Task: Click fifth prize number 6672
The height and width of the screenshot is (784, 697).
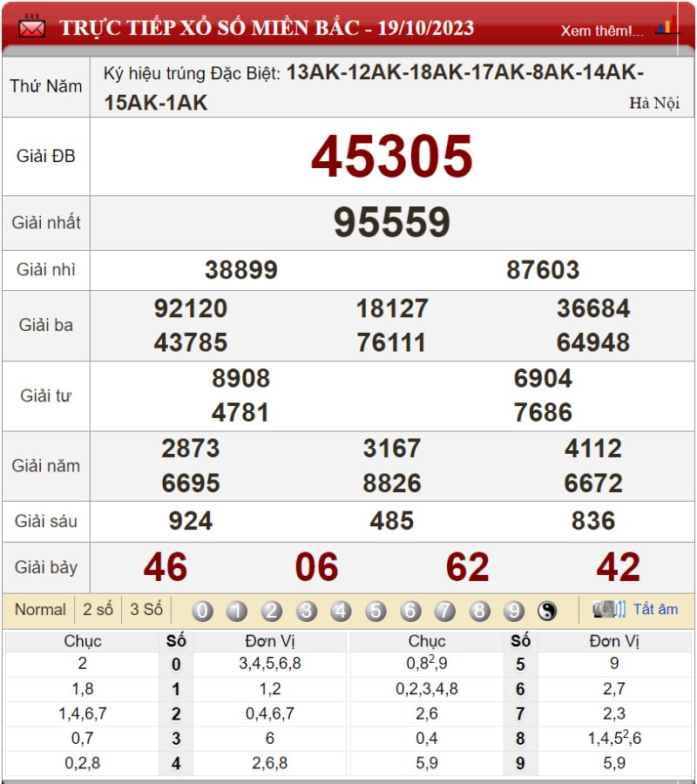Action: (x=593, y=483)
